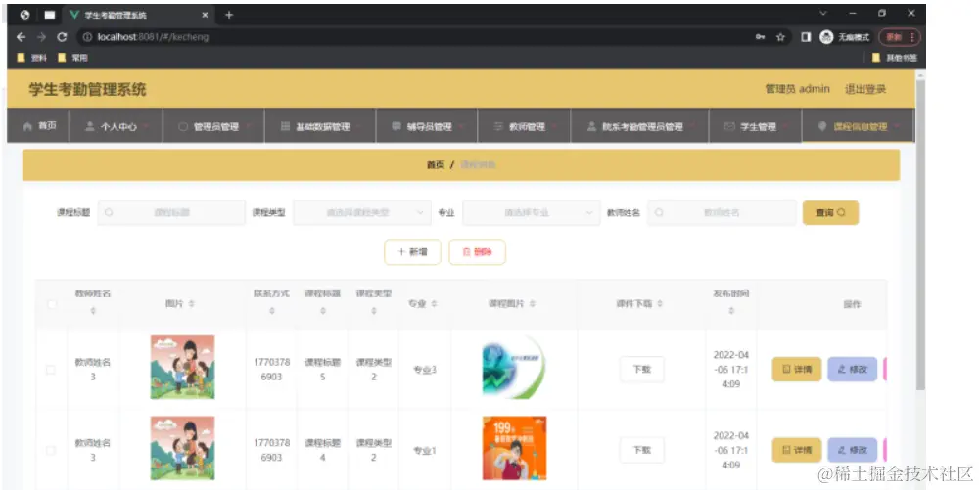The width and height of the screenshot is (980, 490).
Task: Click 修改 for the 专业3 row
Action: 853,370
